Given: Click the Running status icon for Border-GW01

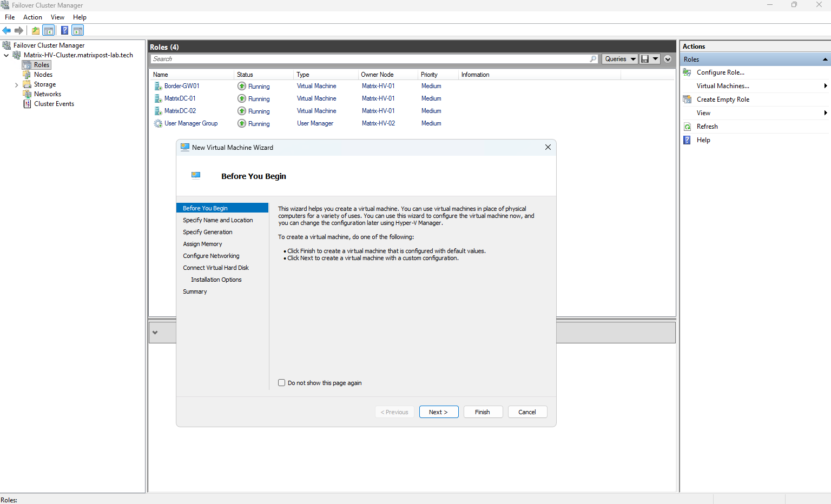Looking at the screenshot, I should tap(242, 86).
